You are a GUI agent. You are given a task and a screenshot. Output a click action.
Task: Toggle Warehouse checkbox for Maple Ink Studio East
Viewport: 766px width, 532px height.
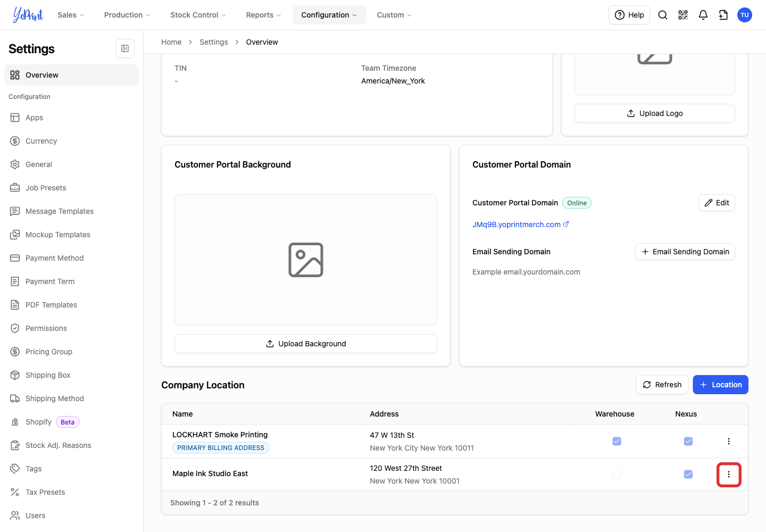pos(617,474)
